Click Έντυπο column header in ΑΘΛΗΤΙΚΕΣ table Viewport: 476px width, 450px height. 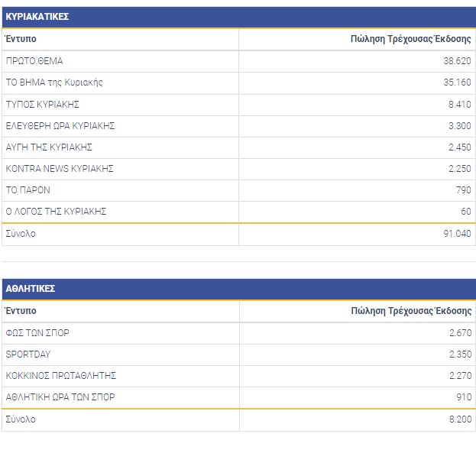[x=21, y=311]
